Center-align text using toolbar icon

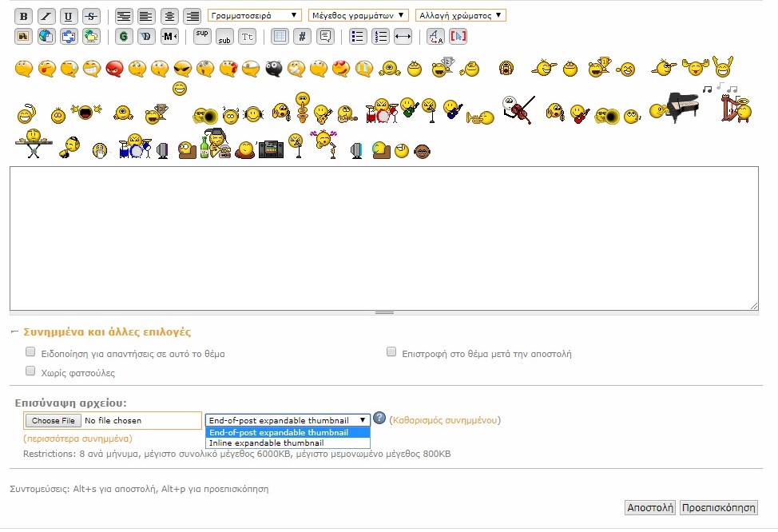[169, 16]
